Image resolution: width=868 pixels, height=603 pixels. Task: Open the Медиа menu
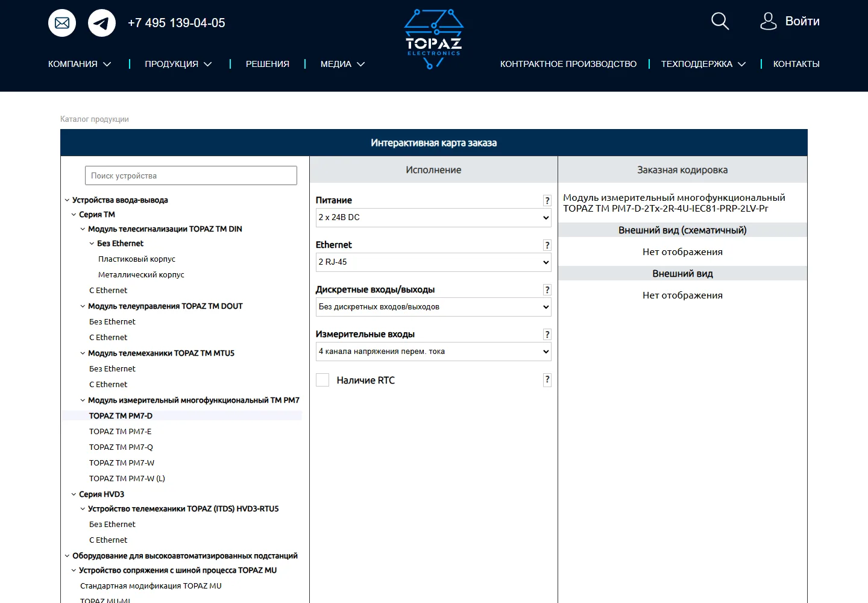[342, 64]
